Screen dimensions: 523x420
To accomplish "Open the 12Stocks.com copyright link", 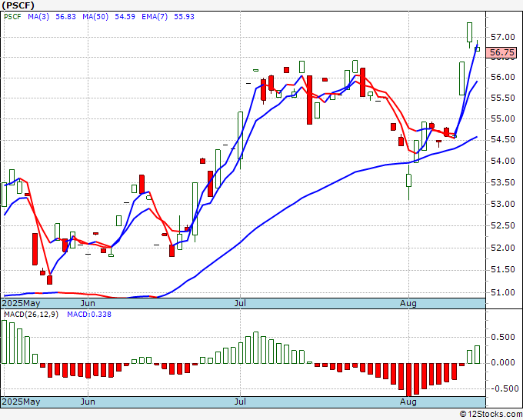I will click(x=491, y=414).
